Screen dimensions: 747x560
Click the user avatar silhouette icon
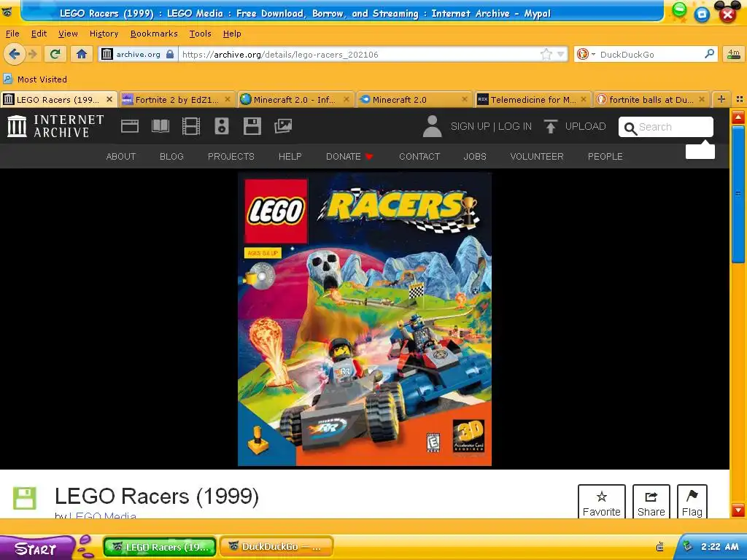pos(432,126)
